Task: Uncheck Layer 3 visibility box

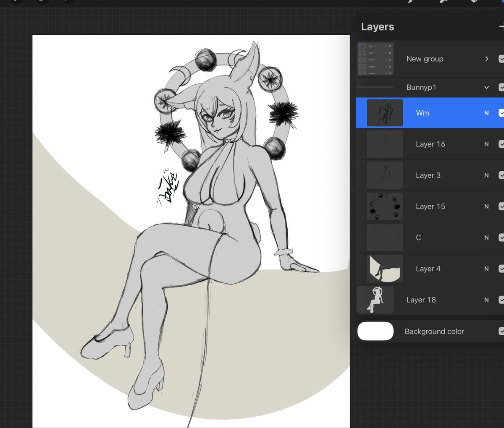Action: [501, 175]
